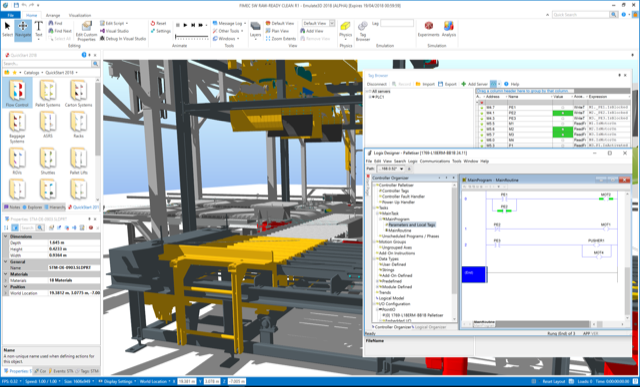
Task: Toggle the PE2 value checkbox in Tag Browser
Action: [562, 113]
